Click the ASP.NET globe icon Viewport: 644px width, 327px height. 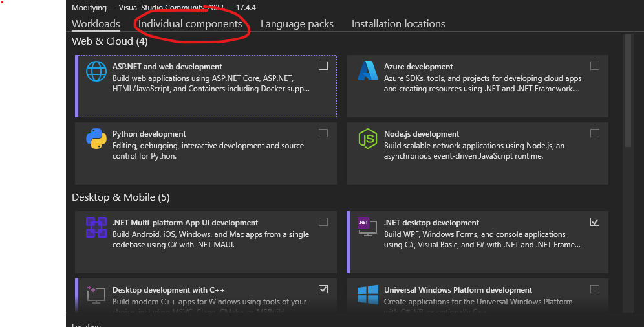[x=96, y=71]
